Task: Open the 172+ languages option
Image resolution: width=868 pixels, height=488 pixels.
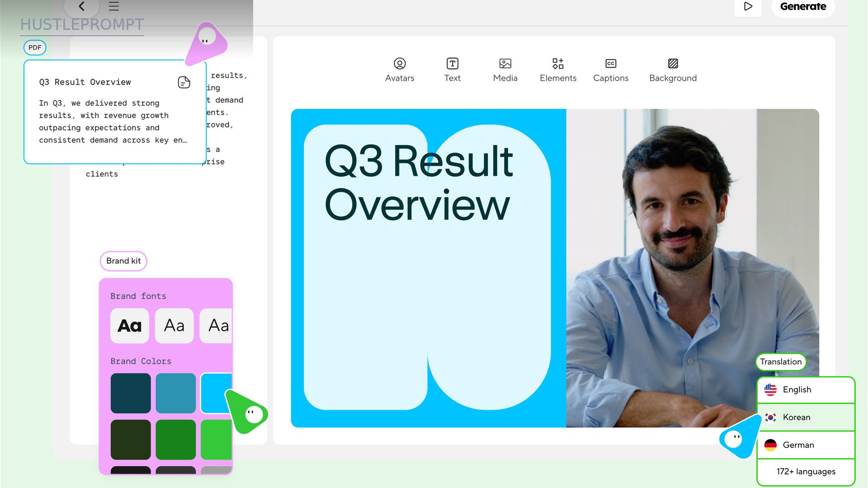Action: [x=806, y=472]
